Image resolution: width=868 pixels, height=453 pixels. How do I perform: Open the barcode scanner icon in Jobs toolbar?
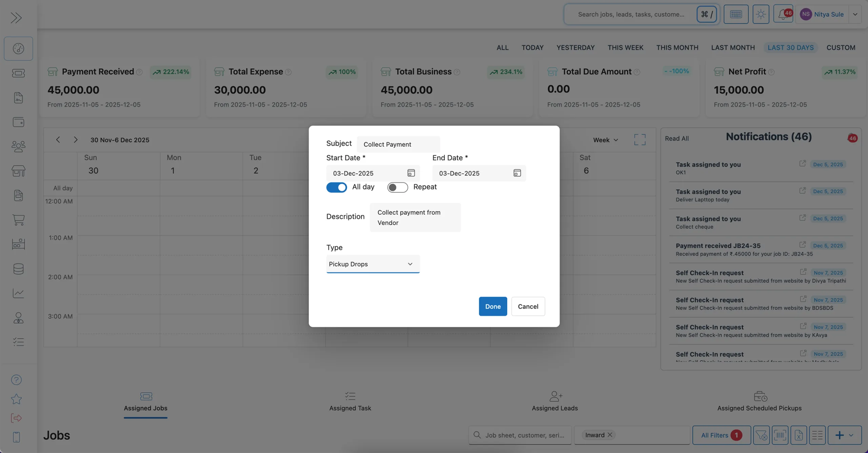(x=780, y=435)
